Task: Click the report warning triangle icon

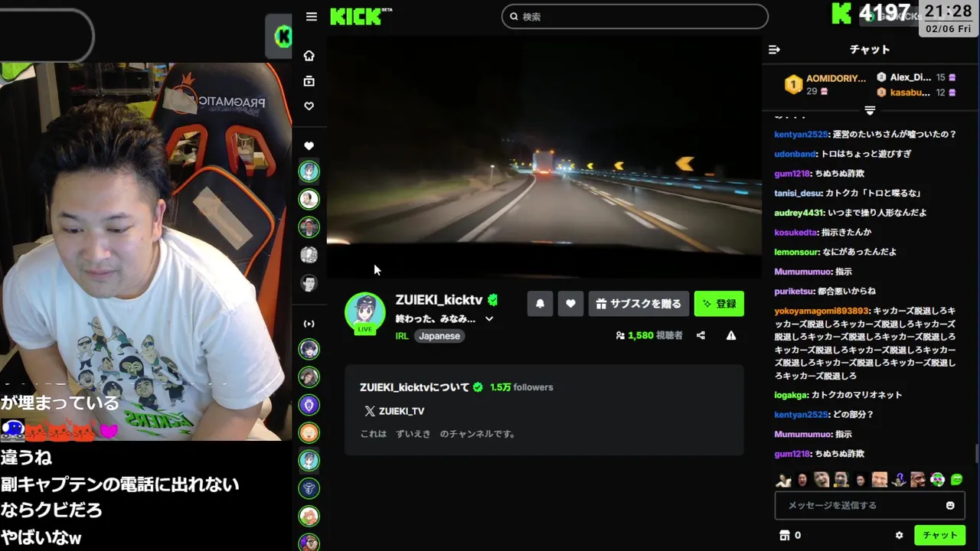Action: pyautogui.click(x=731, y=335)
